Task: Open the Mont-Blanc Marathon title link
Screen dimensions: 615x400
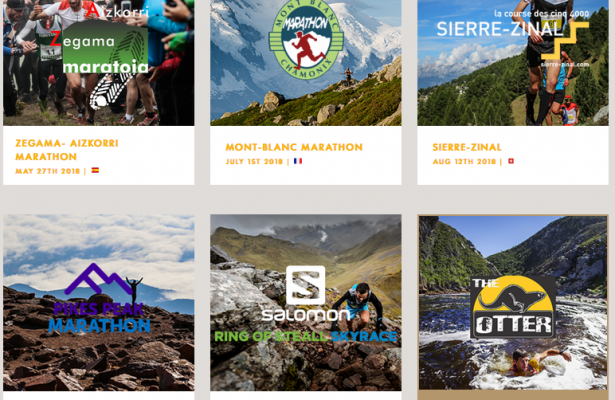Action: pos(294,147)
